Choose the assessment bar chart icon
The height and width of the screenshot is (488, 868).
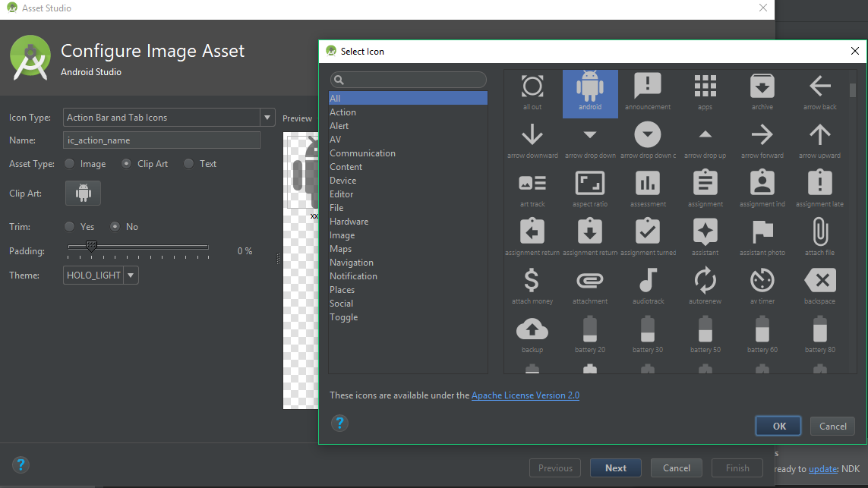click(648, 190)
